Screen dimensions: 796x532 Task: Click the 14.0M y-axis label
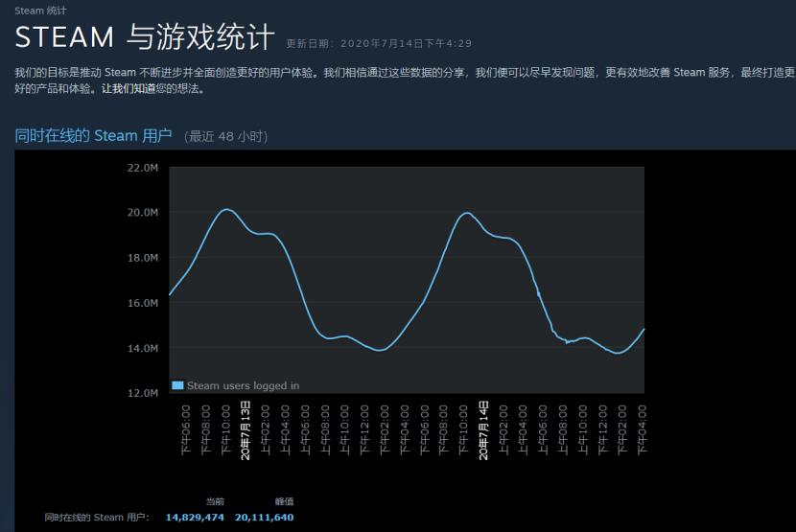(x=143, y=348)
